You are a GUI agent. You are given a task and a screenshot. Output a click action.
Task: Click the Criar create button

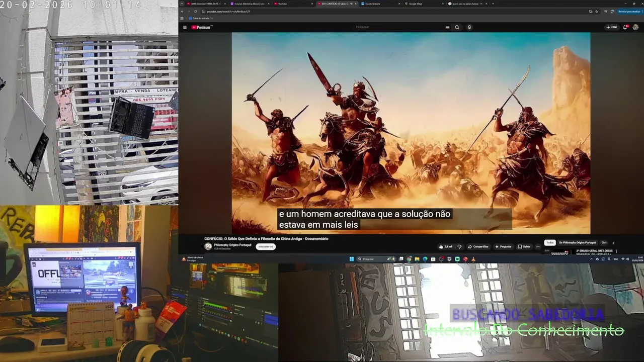[x=612, y=27]
